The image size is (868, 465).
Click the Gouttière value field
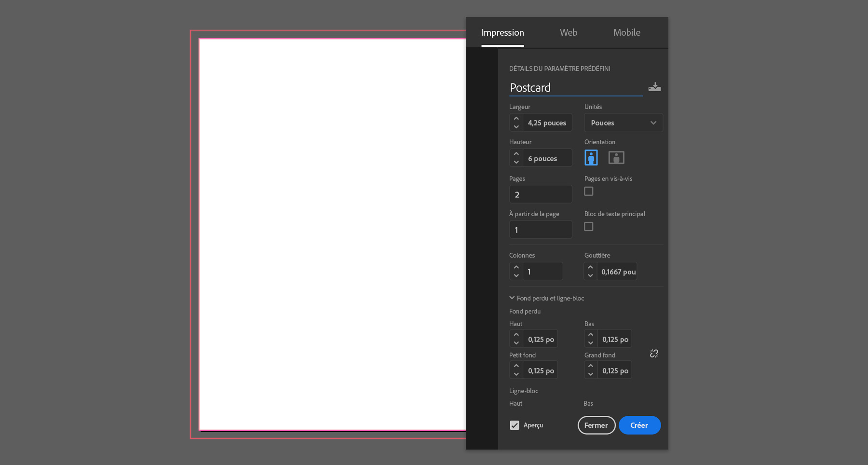[x=617, y=272]
